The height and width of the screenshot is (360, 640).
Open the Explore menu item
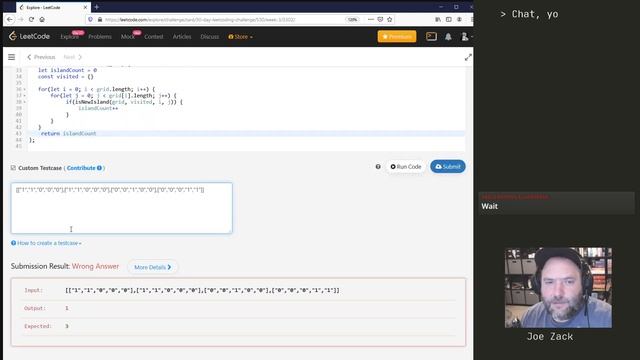69,37
